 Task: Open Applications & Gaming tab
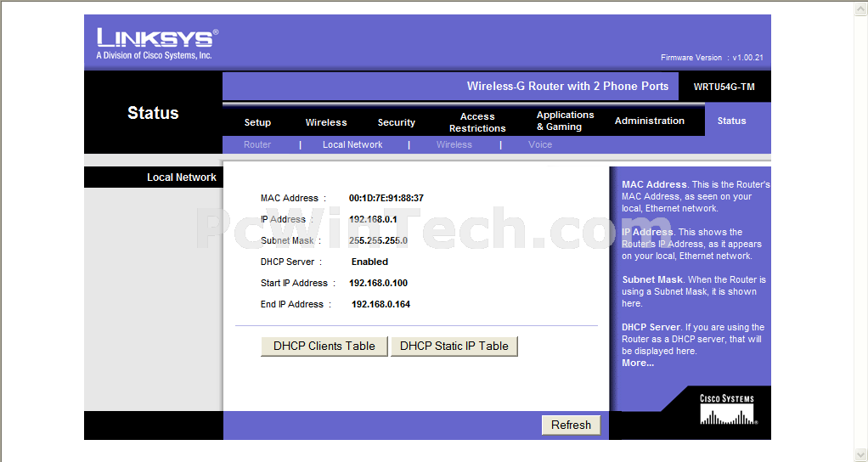(565, 121)
